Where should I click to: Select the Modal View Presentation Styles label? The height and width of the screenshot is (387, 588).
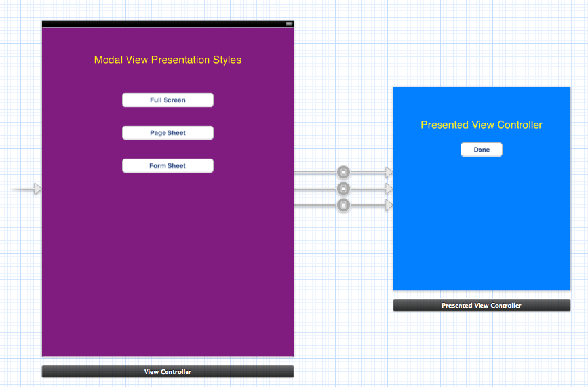point(168,60)
